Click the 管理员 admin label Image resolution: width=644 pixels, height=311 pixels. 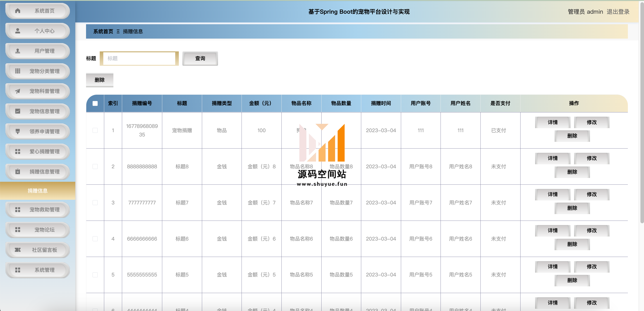point(585,11)
